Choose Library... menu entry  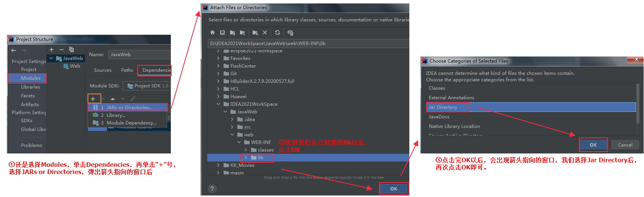[x=127, y=115]
